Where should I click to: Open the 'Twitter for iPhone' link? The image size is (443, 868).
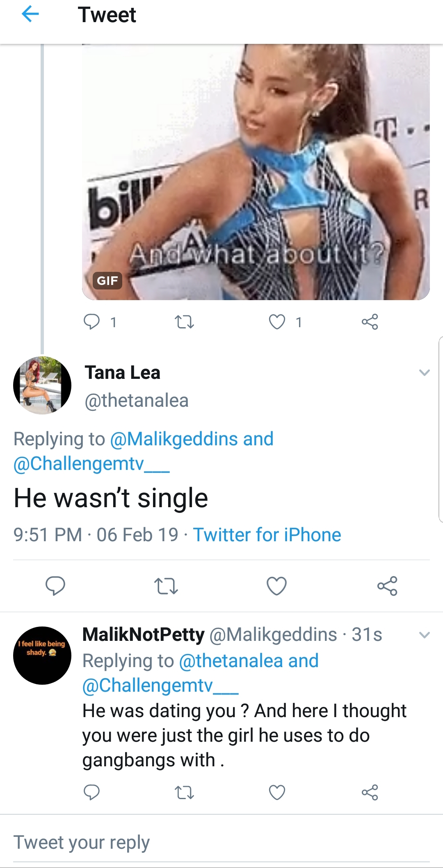click(x=267, y=535)
